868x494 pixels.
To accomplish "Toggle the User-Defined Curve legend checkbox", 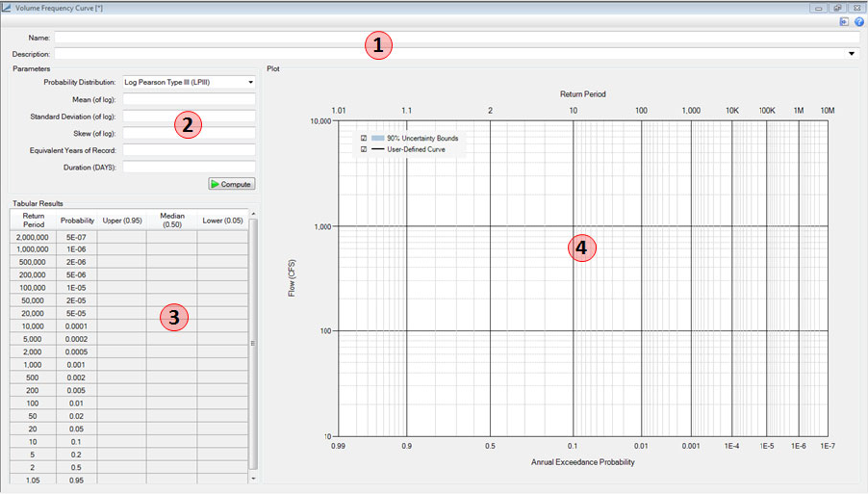I will click(364, 149).
